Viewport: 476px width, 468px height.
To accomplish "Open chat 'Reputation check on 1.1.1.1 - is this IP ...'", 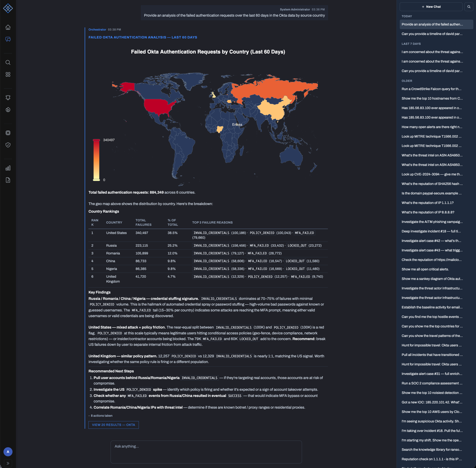I will pyautogui.click(x=436, y=459).
